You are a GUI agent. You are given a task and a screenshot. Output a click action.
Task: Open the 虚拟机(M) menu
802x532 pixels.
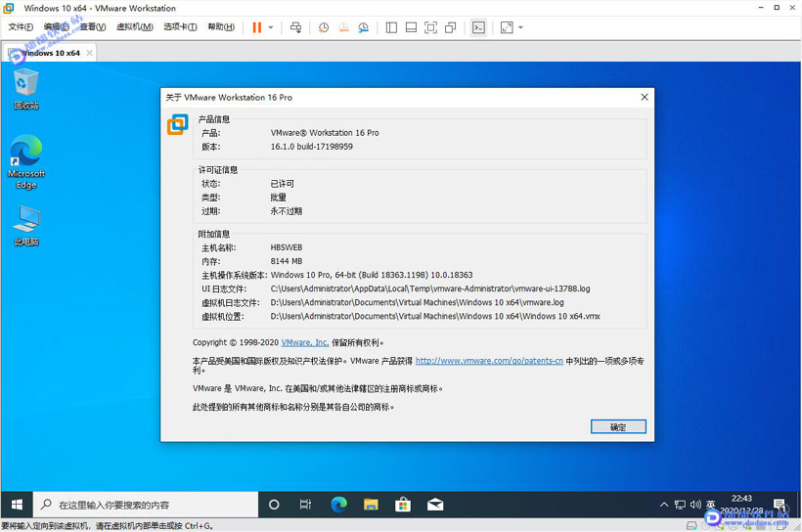pos(135,27)
